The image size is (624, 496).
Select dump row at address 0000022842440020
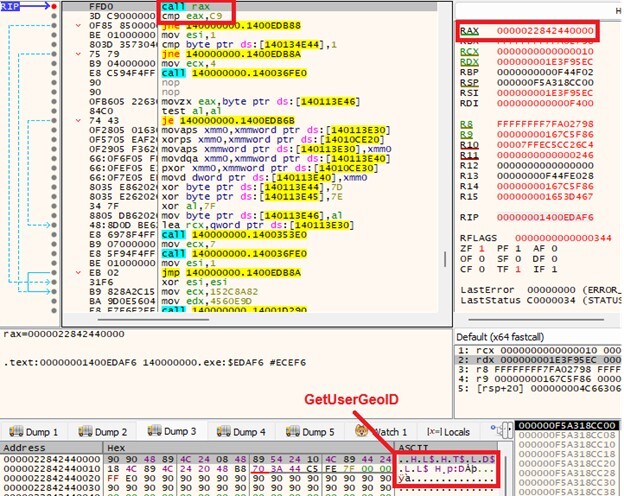(x=249, y=478)
